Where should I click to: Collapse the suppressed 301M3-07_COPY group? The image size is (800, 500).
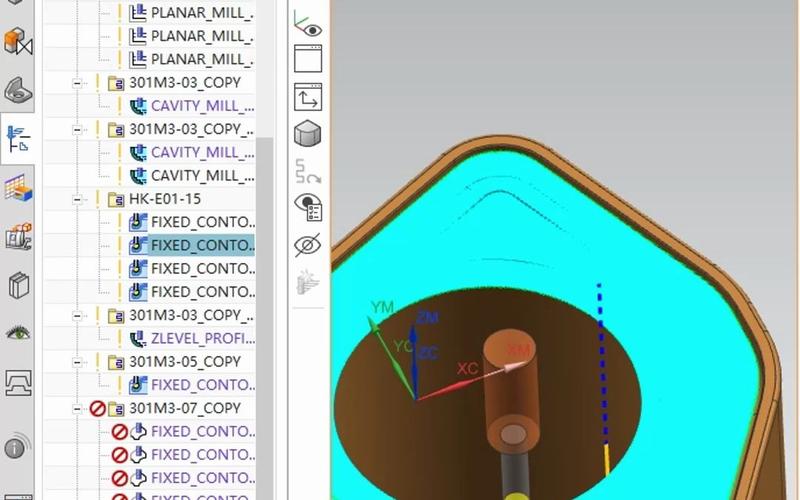(77, 408)
